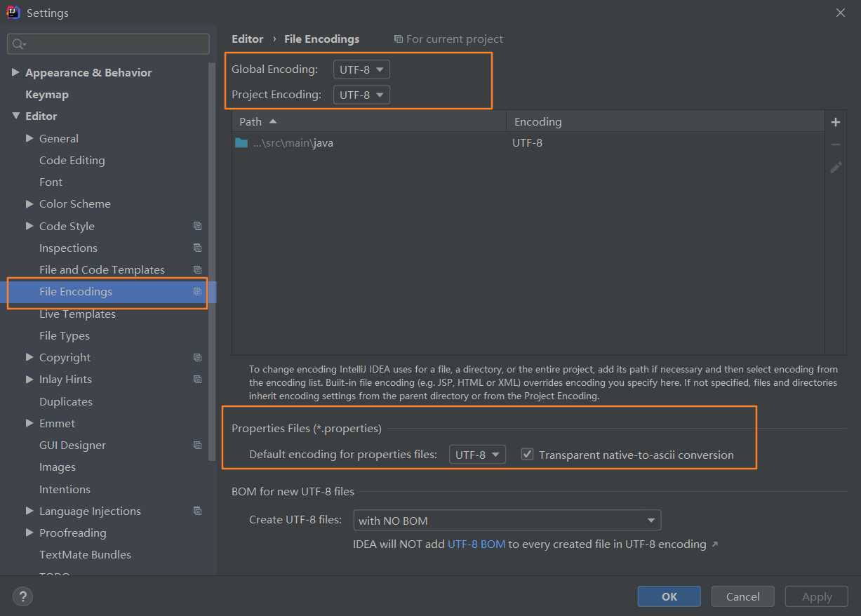Click external link arrow after BOM note
Image resolution: width=861 pixels, height=616 pixels.
click(714, 544)
